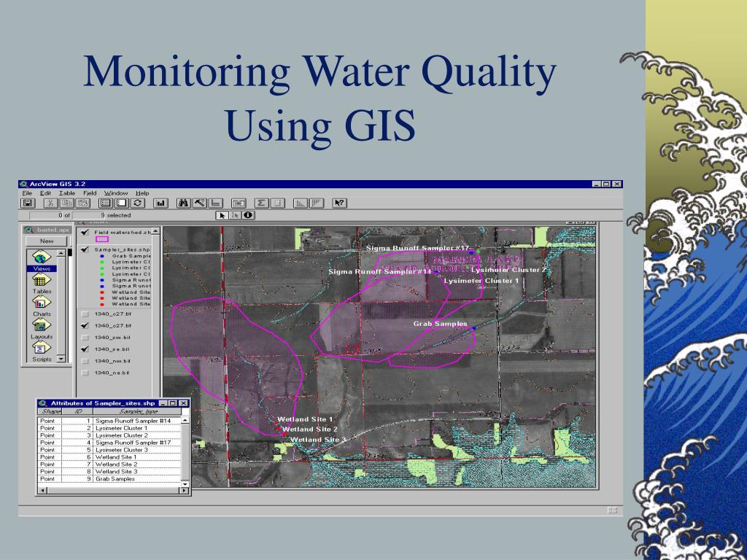Click the Attributes of Sampler_sites.shp title bar
This screenshot has height=560, width=747.
coord(113,403)
